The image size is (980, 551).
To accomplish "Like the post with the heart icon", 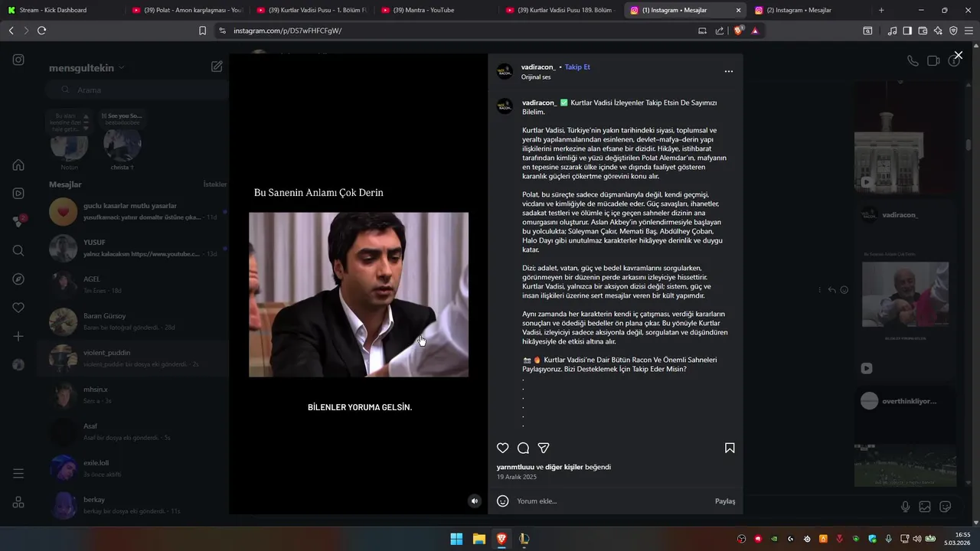I will (503, 448).
